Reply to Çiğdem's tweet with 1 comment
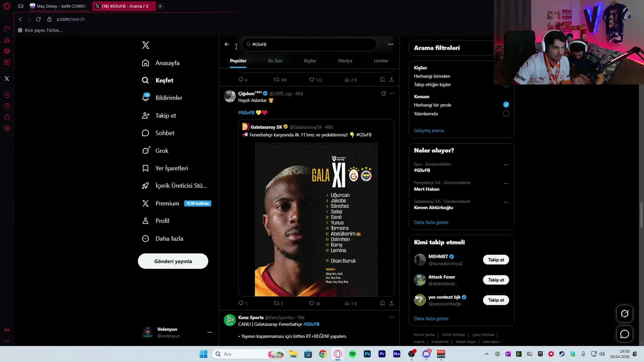The image size is (644, 362). [x=243, y=303]
